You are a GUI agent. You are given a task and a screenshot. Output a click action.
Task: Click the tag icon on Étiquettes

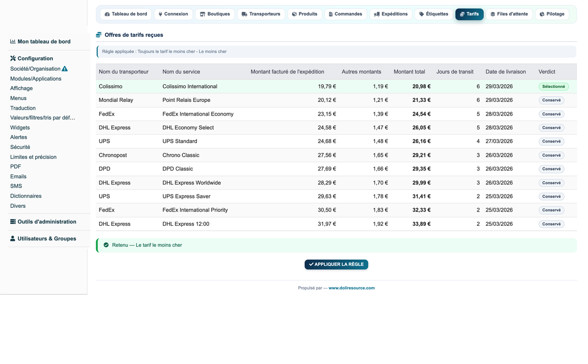tap(421, 14)
